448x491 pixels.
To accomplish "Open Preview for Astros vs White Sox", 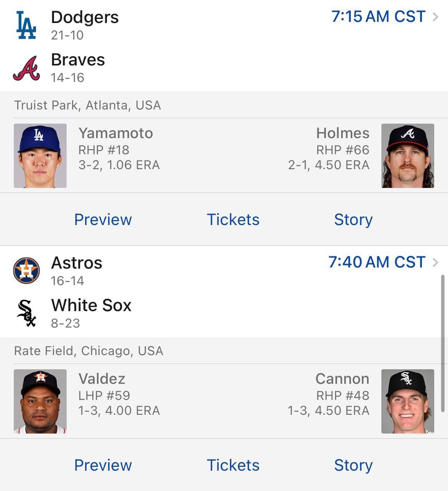I will pyautogui.click(x=103, y=465).
